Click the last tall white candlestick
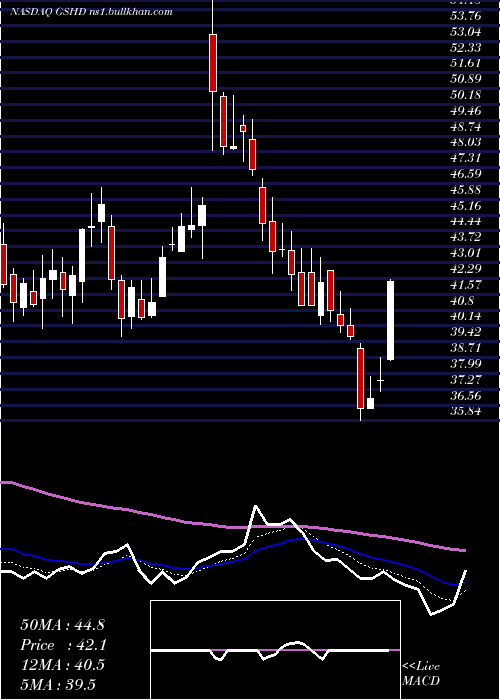500x700 pixels. point(391,320)
